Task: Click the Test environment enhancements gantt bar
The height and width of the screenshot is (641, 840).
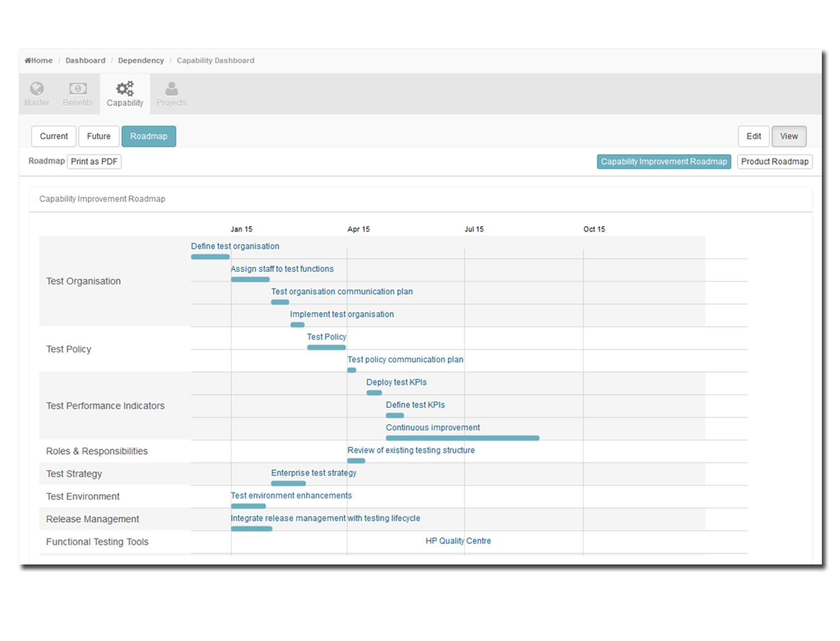Action: [248, 506]
